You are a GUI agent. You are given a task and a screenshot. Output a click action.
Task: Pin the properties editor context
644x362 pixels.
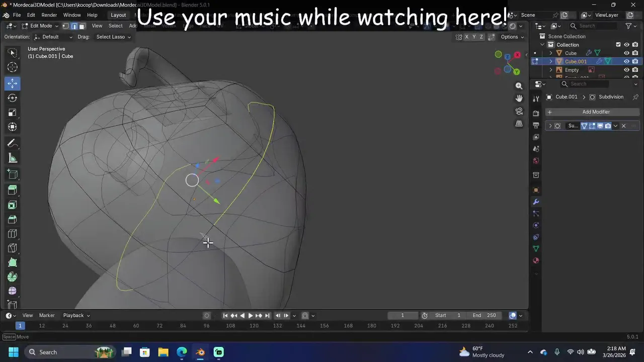point(635,97)
